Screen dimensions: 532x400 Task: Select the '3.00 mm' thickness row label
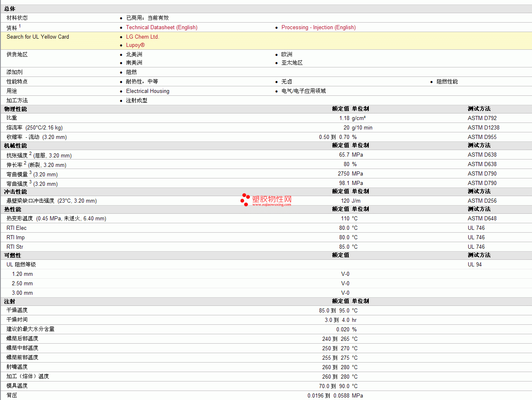tap(23, 293)
